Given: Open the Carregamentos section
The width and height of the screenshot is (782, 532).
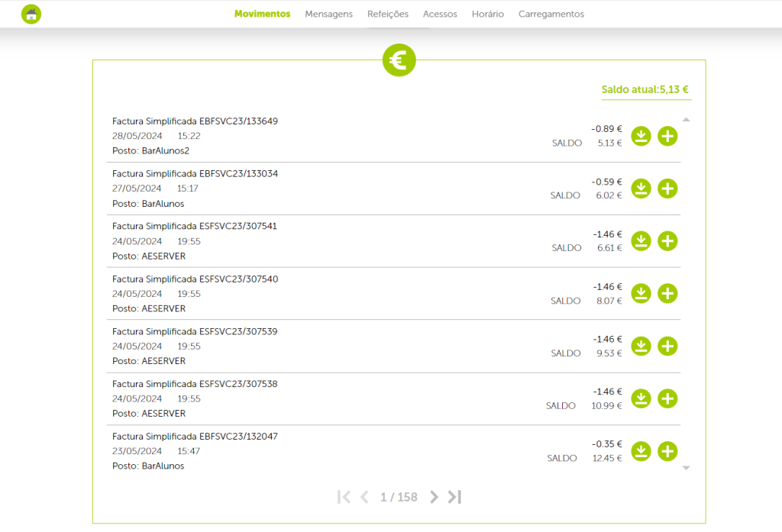Looking at the screenshot, I should 551,14.
